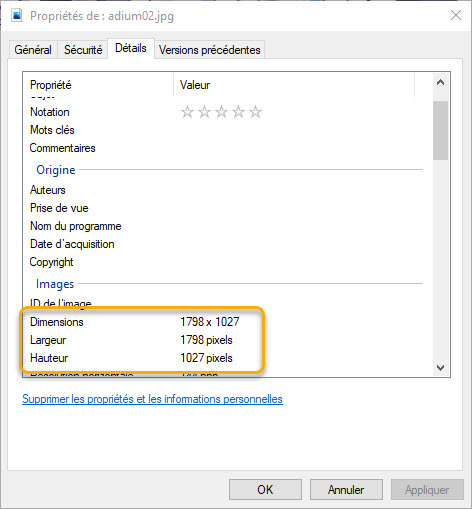Click the Annuler button
The image size is (472, 509).
point(346,490)
